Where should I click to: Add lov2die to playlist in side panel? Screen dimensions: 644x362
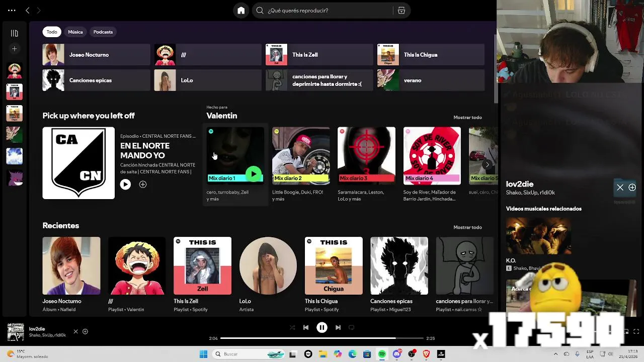[x=632, y=188]
